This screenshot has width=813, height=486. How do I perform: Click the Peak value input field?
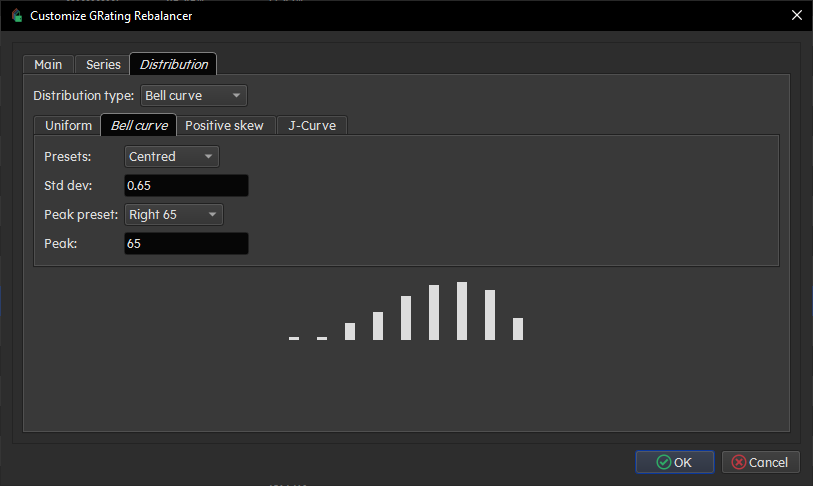186,243
